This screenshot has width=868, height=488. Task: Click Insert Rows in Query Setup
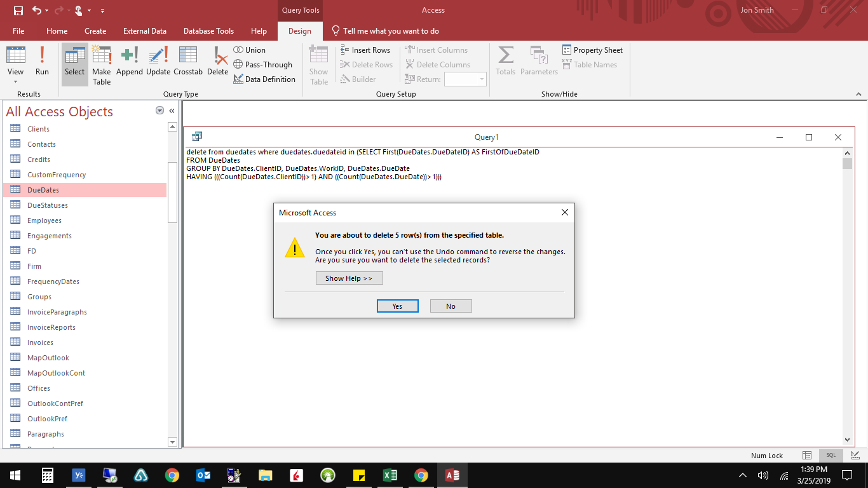click(x=365, y=50)
